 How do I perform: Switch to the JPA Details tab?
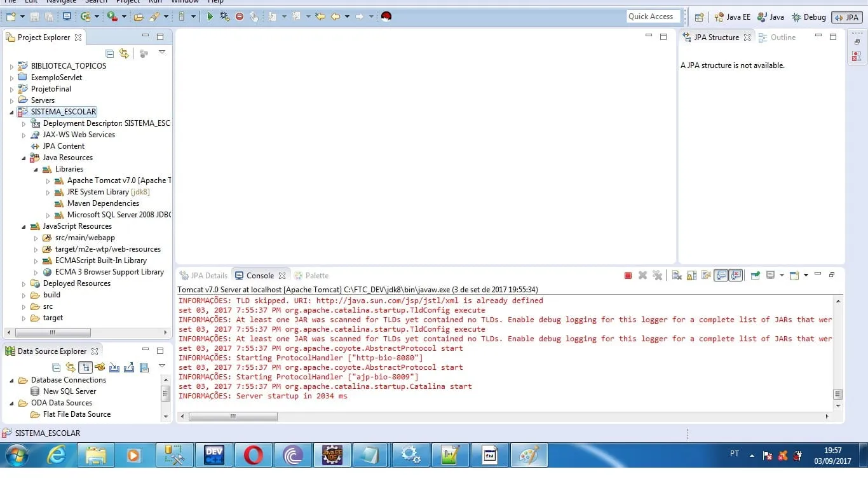203,276
